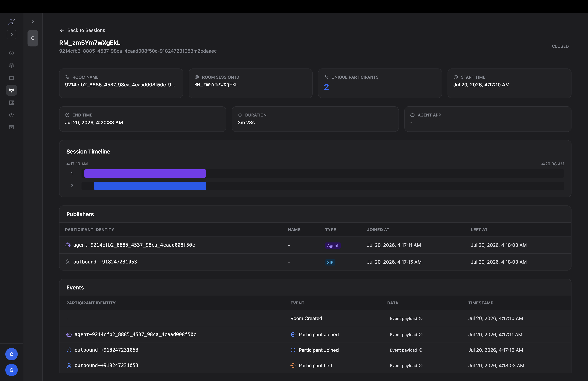588x381 pixels.
Task: Click the LEFT AT column header
Action: (x=479, y=230)
